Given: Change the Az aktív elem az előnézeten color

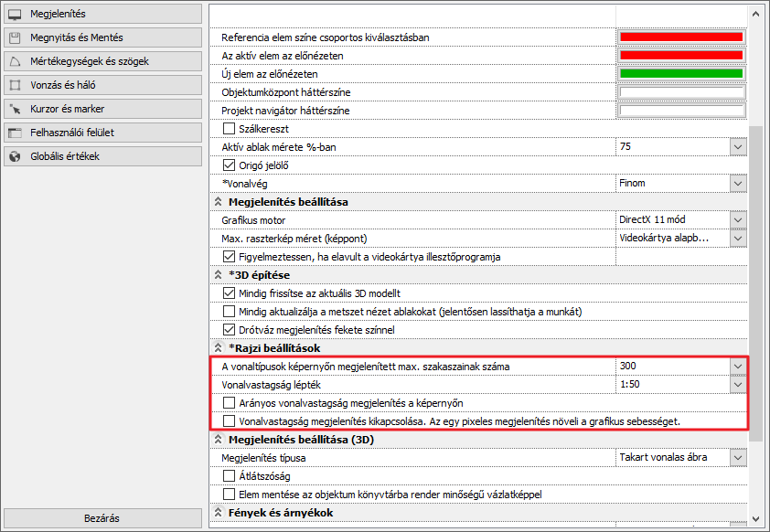Looking at the screenshot, I should (681, 56).
